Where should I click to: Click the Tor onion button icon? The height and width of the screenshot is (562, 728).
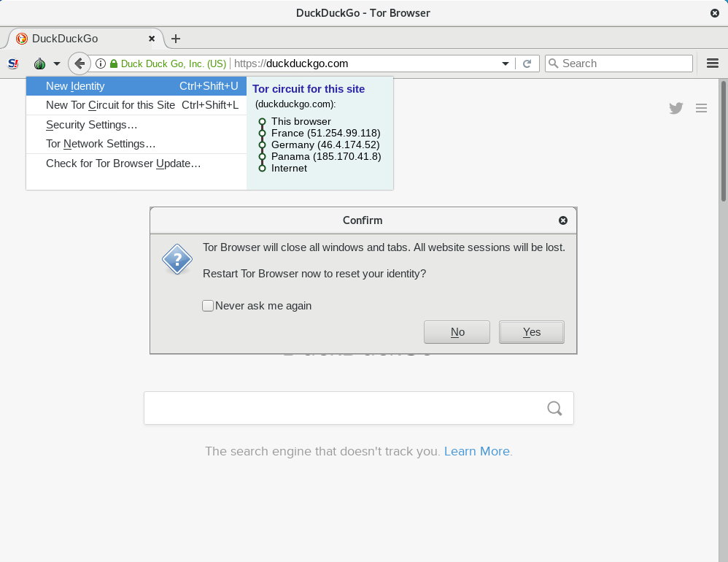click(x=40, y=63)
